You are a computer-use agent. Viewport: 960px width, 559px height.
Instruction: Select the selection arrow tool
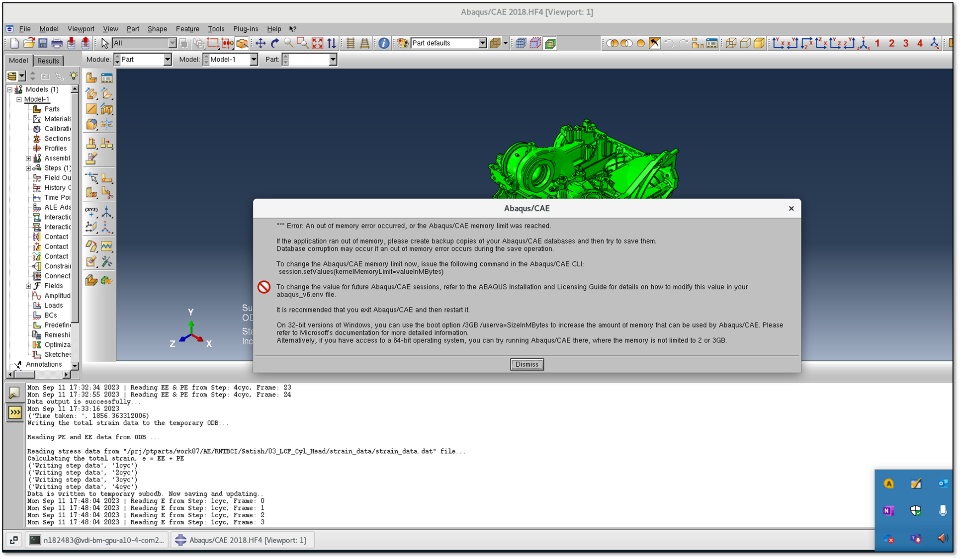pos(105,43)
